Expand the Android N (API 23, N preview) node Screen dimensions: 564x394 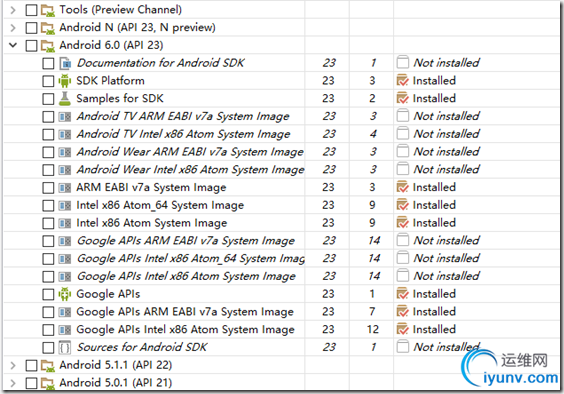pyautogui.click(x=13, y=28)
